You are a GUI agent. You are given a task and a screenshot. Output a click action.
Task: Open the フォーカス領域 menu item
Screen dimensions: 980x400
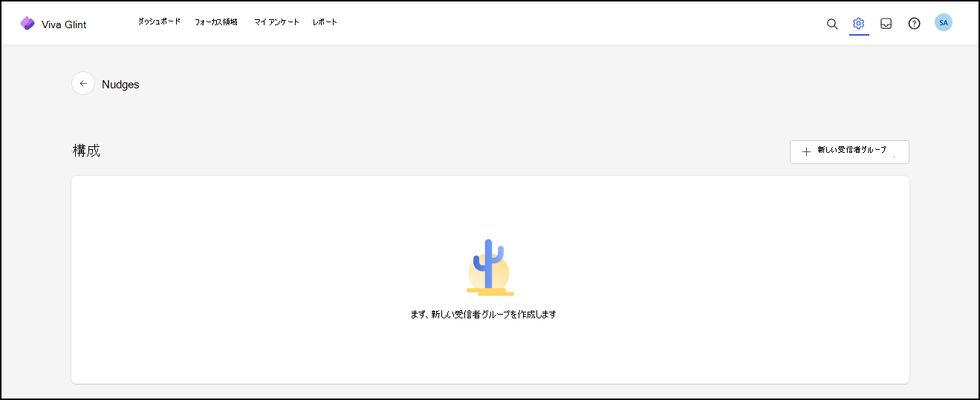coord(216,22)
